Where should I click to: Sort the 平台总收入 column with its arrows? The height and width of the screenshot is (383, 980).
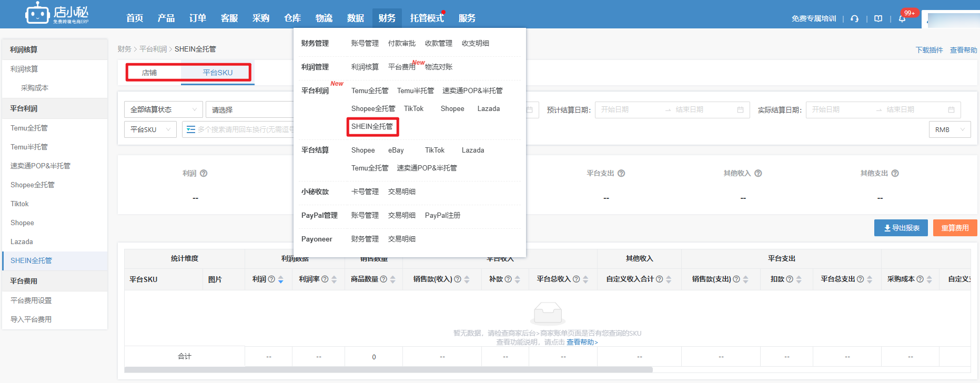(585, 279)
